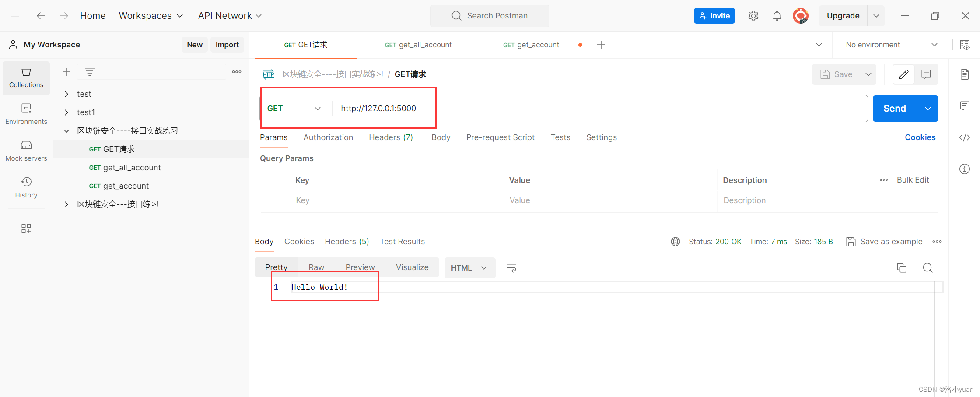The width and height of the screenshot is (980, 397).
Task: Click Bulk Edit
Action: pyautogui.click(x=913, y=180)
